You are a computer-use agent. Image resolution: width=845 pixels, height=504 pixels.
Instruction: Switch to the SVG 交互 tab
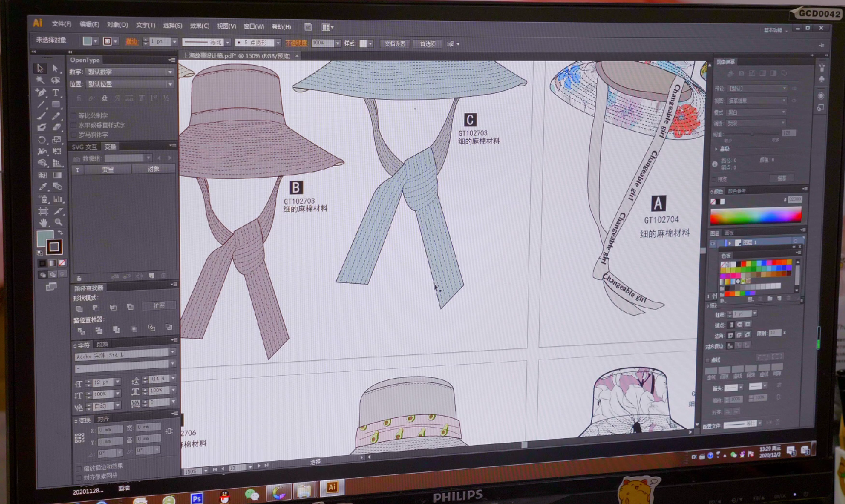(x=85, y=147)
